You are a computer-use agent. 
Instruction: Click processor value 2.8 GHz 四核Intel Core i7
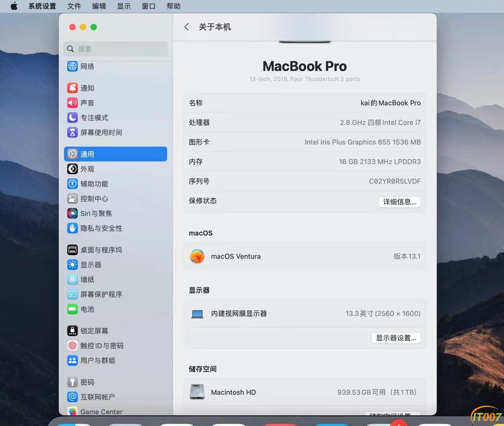(380, 123)
